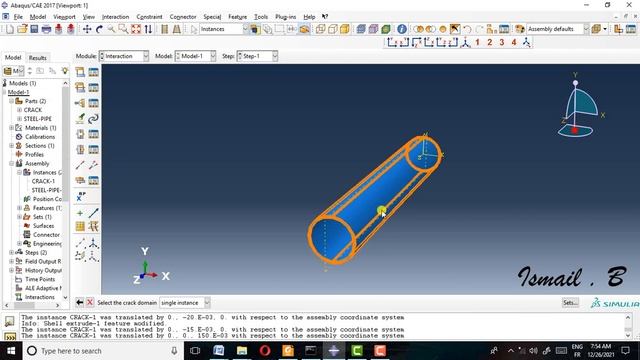
Task: Open the Create Interaction Property tool
Action: [80, 87]
